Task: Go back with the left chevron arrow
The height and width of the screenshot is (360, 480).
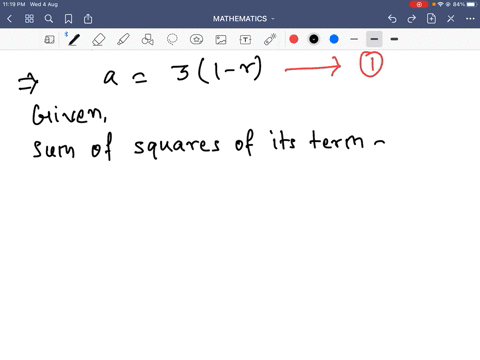Action: pyautogui.click(x=9, y=19)
